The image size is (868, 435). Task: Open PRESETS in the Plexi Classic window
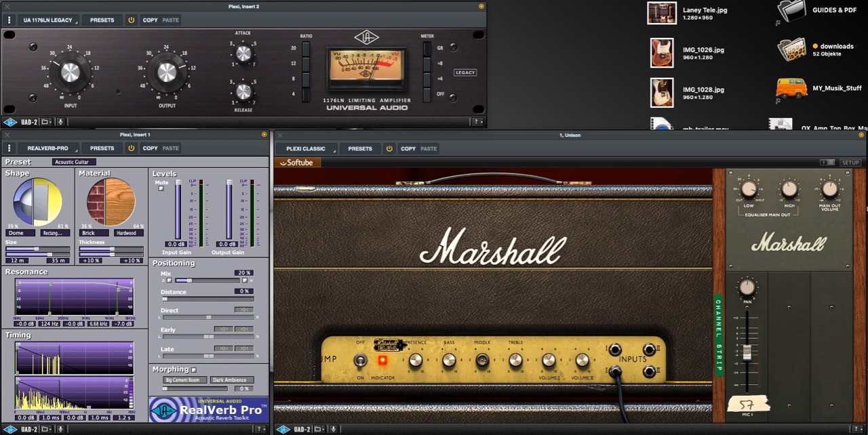click(x=360, y=148)
